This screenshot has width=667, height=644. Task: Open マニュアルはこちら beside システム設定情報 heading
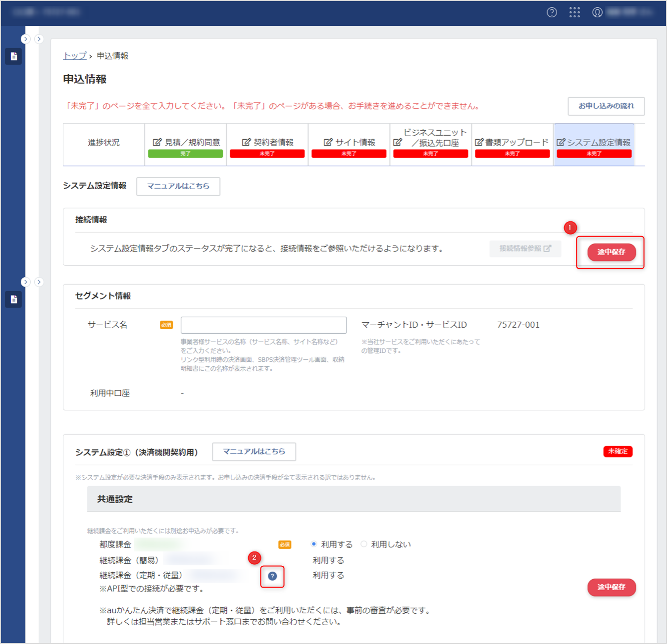[178, 186]
